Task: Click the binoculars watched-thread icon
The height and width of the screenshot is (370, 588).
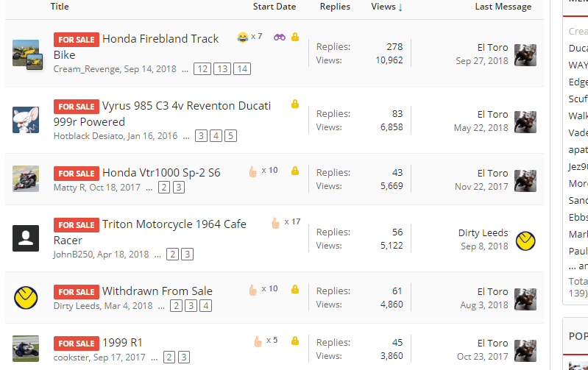Action: (280, 37)
